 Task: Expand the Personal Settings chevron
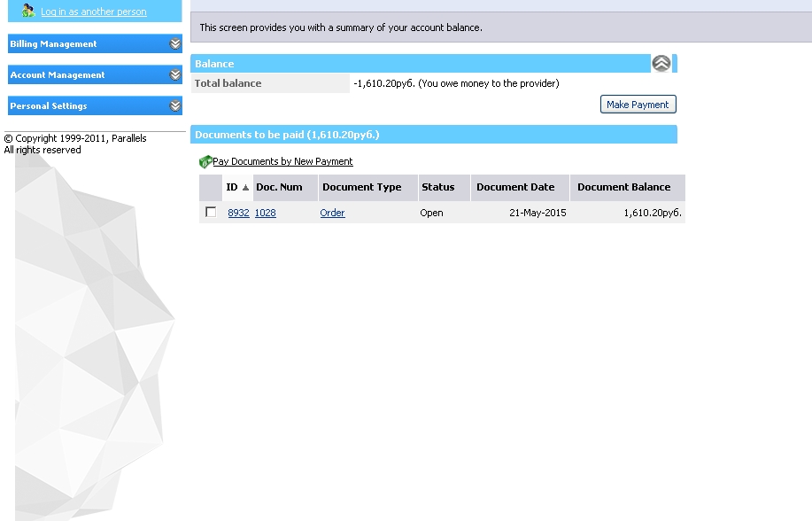[x=175, y=105]
